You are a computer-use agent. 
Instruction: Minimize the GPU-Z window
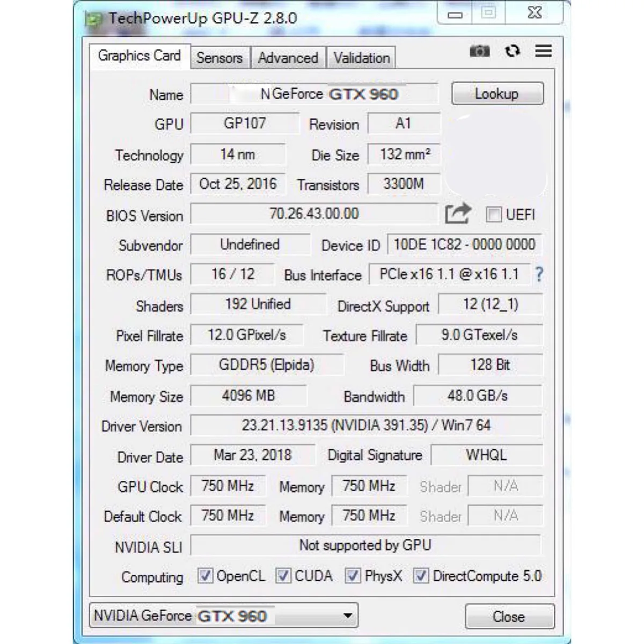pyautogui.click(x=455, y=13)
